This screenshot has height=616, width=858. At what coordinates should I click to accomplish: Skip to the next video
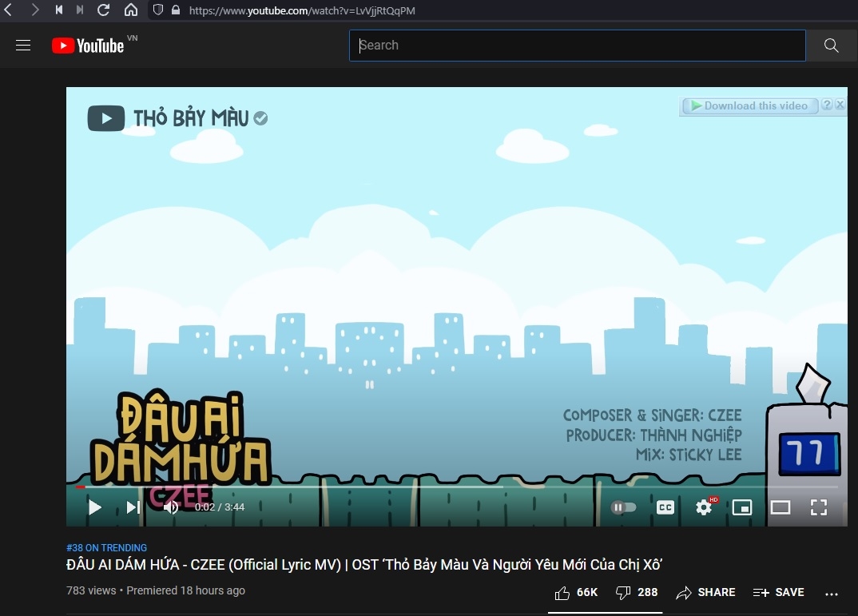click(133, 507)
